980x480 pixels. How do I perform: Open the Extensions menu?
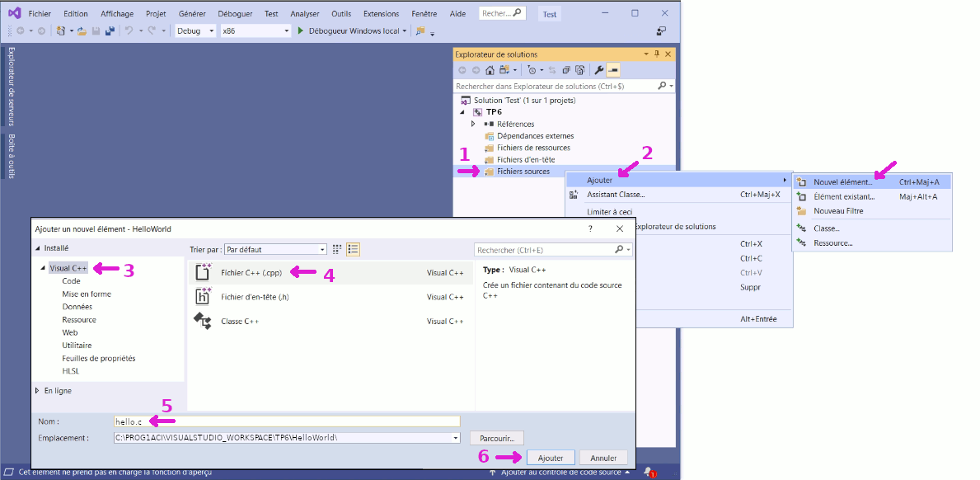pyautogui.click(x=381, y=13)
